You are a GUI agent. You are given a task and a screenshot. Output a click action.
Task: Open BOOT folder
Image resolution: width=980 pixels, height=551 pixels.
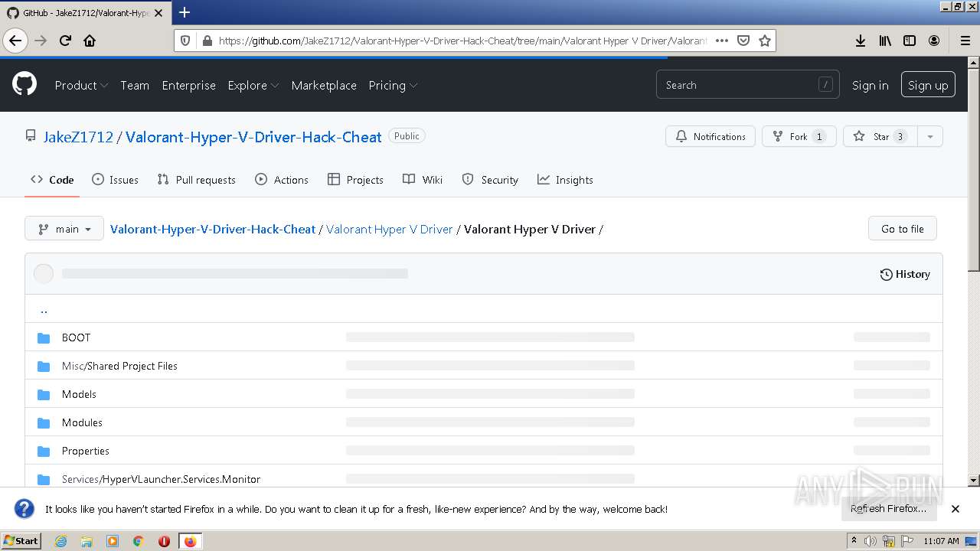point(76,337)
